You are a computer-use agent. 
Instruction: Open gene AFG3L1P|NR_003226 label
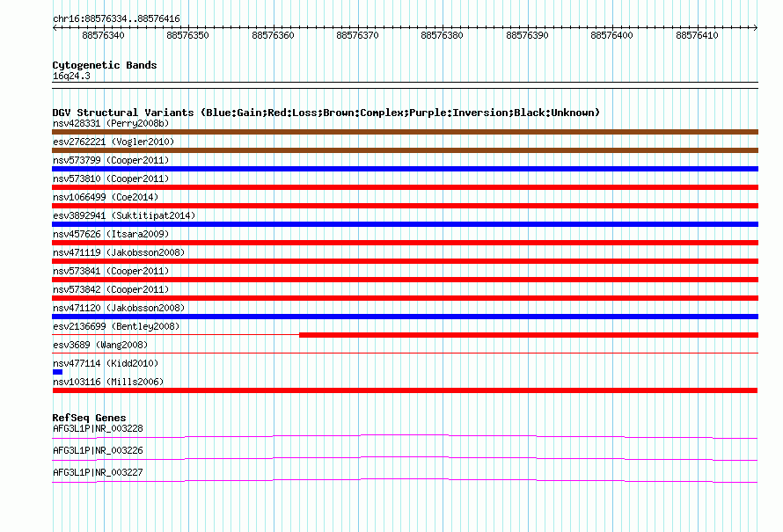[98, 450]
